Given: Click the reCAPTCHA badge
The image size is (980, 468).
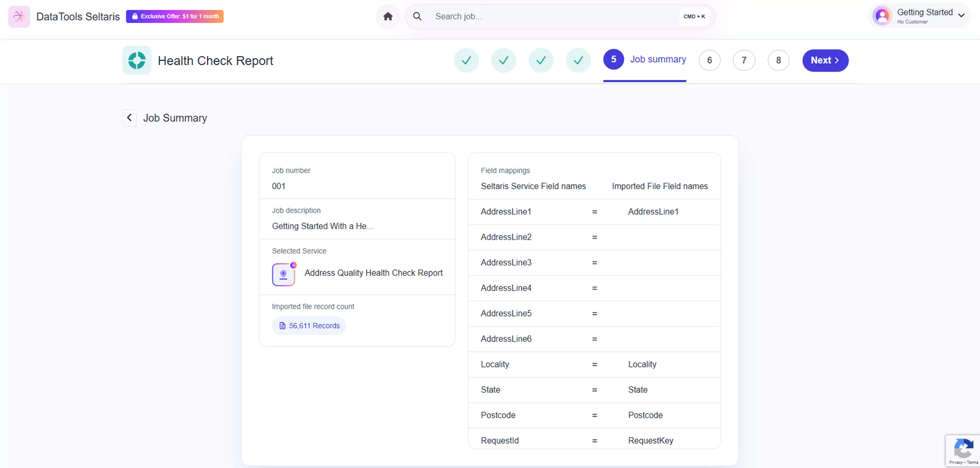Looking at the screenshot, I should (963, 450).
